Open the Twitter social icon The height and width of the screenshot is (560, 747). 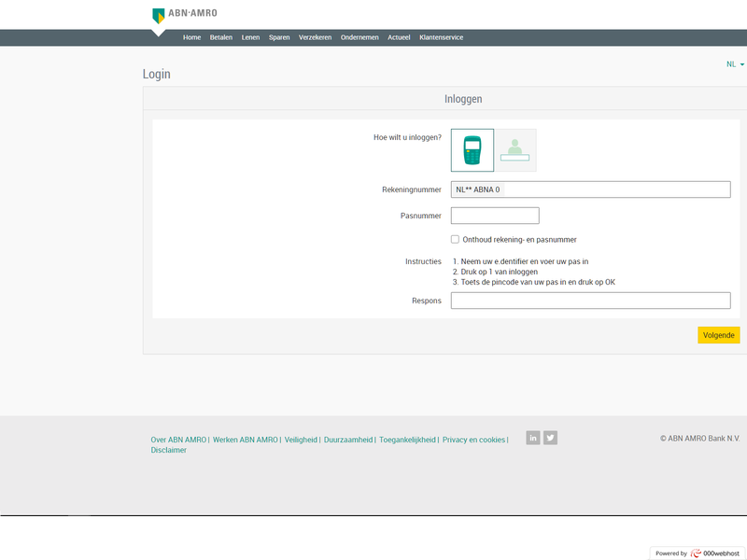[551, 438]
